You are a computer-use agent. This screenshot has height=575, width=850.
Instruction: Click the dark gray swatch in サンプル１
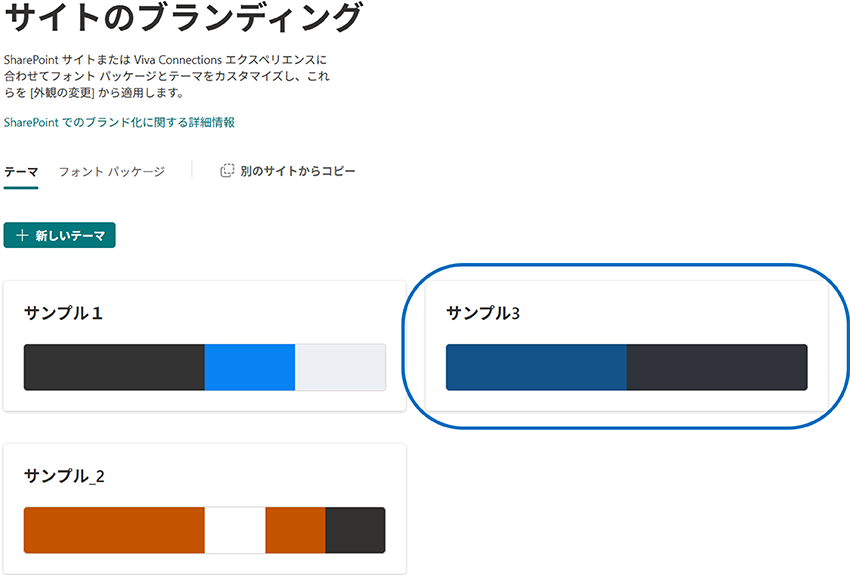[x=114, y=367]
